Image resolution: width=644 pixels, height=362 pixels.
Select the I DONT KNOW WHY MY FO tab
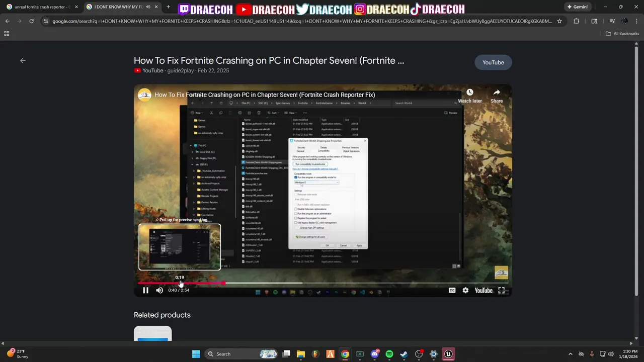(119, 7)
